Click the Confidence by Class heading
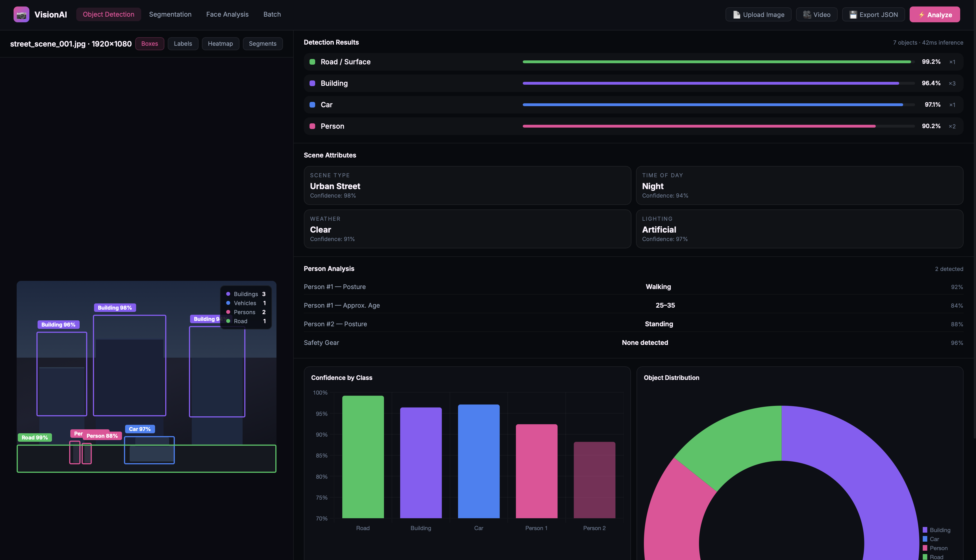The image size is (976, 560). coord(342,378)
